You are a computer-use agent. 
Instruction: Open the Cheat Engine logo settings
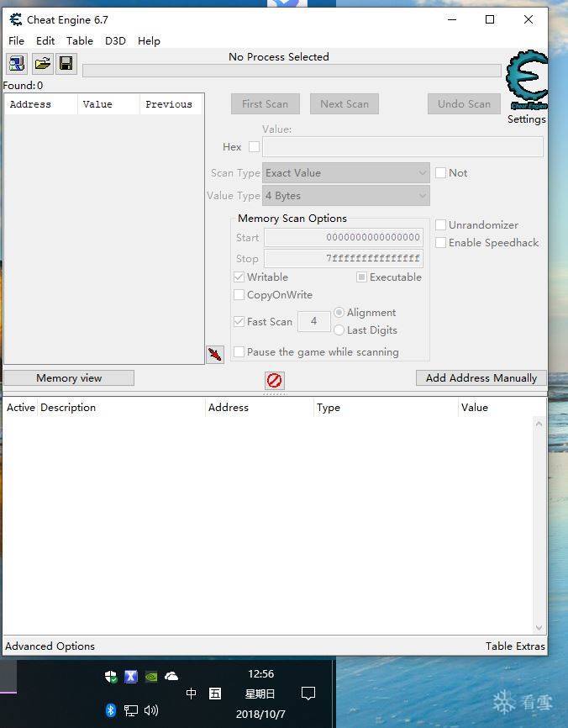(x=527, y=80)
